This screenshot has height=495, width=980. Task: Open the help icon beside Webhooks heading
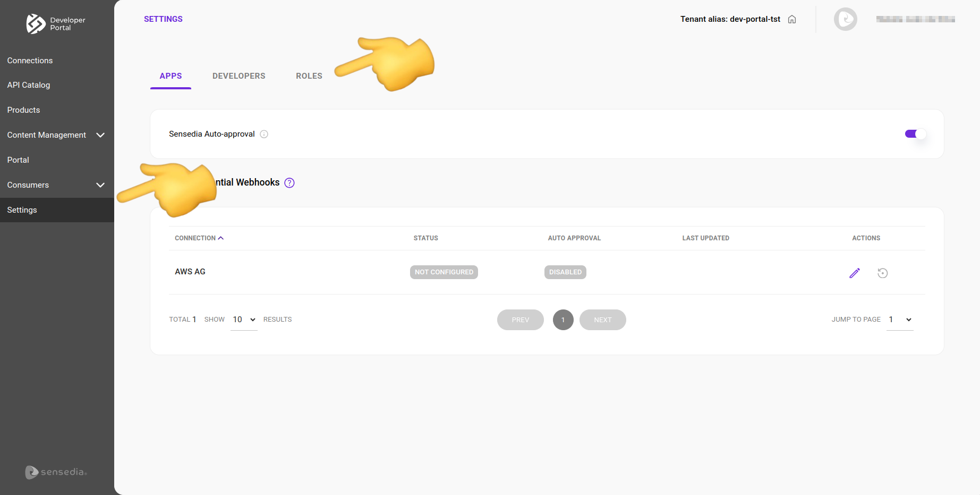coord(289,182)
